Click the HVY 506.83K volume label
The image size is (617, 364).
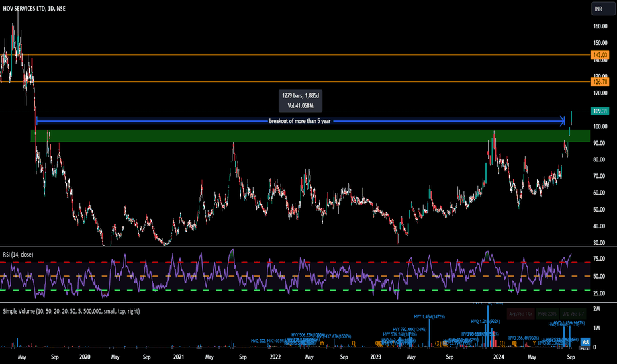(x=308, y=334)
